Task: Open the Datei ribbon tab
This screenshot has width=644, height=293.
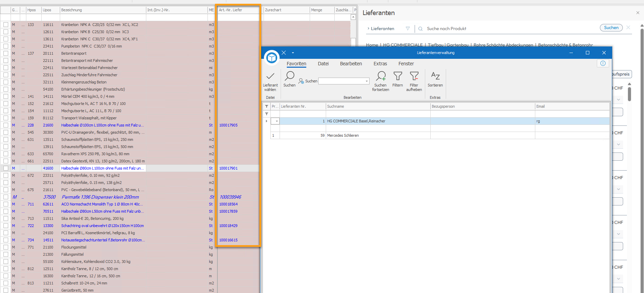Action: [x=323, y=64]
